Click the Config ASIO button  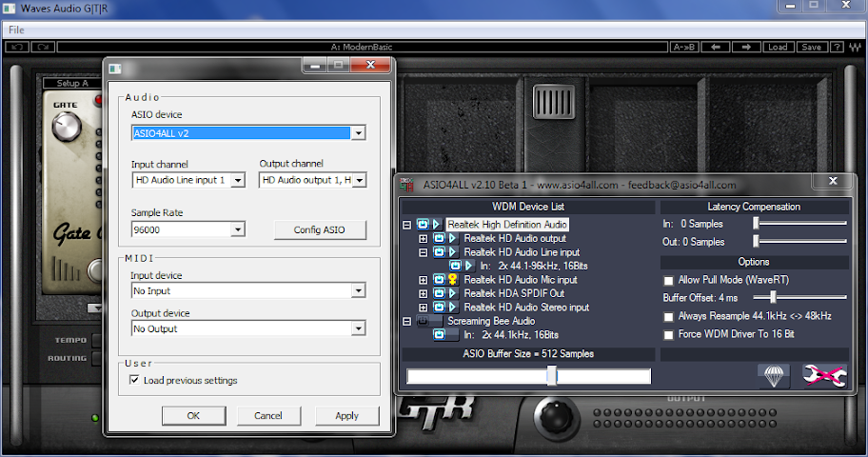320,229
